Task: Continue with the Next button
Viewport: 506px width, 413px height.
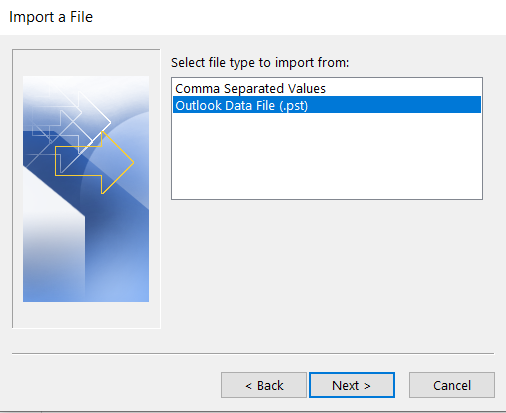Action: pos(352,385)
